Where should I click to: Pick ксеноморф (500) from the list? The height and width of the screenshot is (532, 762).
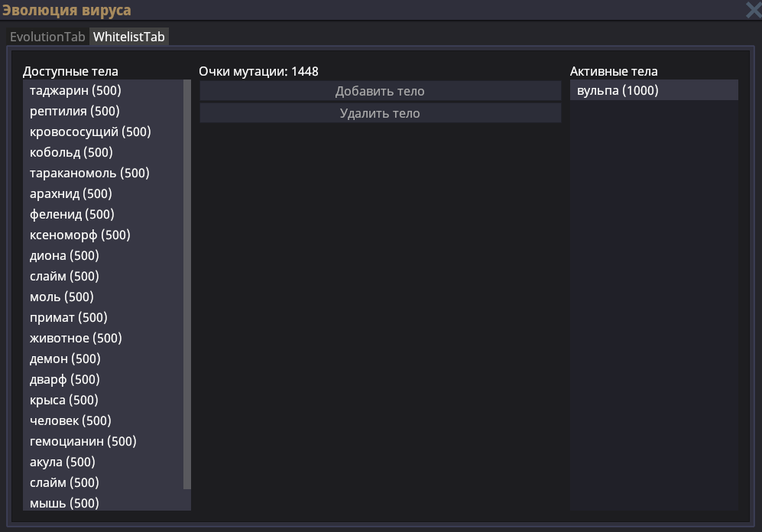coord(80,235)
